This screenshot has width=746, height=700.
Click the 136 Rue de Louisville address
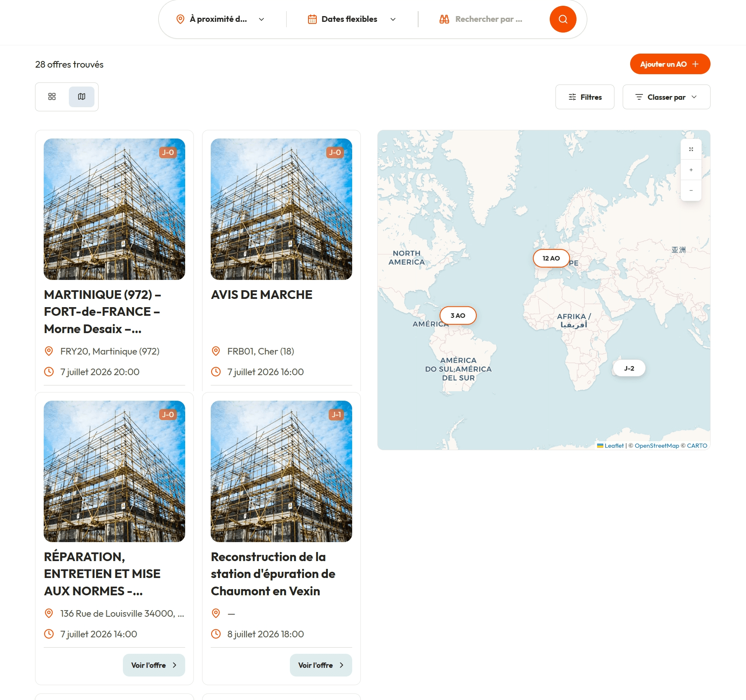pyautogui.click(x=122, y=613)
